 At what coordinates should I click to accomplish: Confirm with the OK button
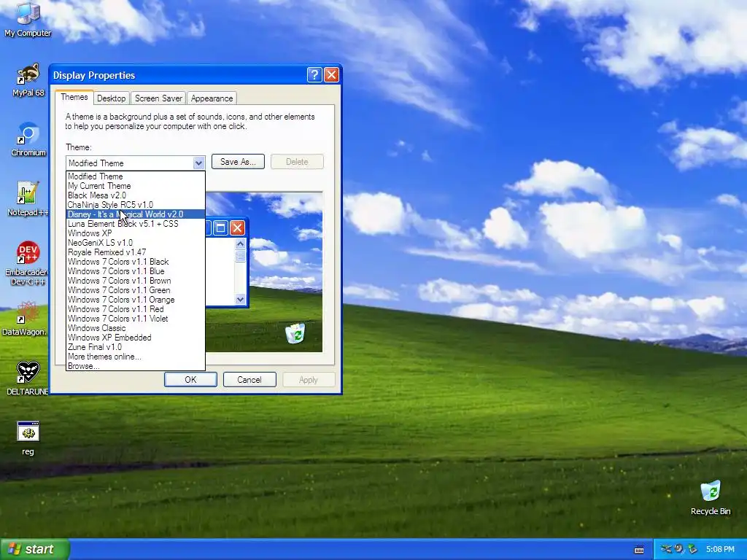point(190,379)
